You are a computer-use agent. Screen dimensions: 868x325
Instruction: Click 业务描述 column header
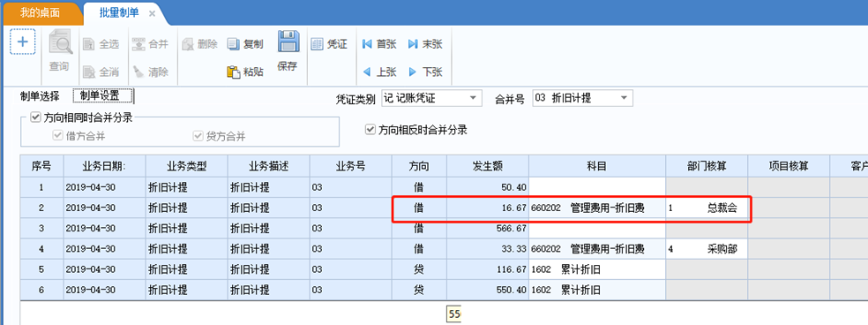[268, 166]
